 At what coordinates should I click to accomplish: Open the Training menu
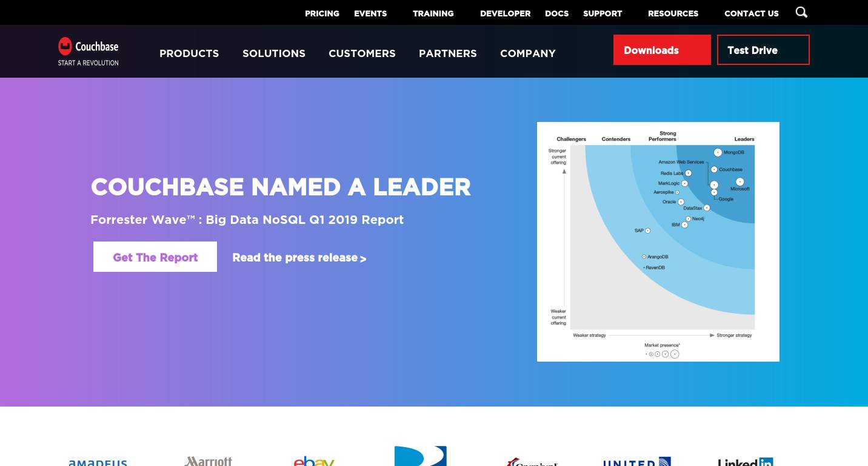point(433,13)
